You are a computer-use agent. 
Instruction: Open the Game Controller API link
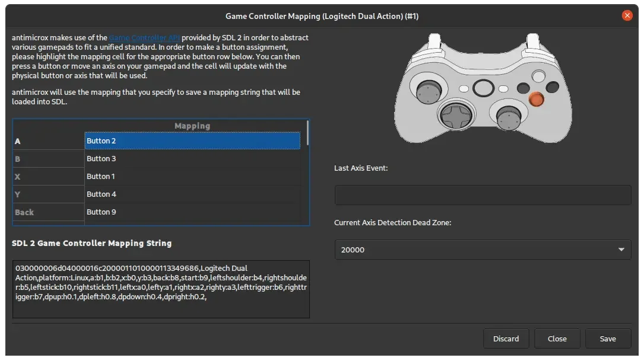tap(145, 38)
